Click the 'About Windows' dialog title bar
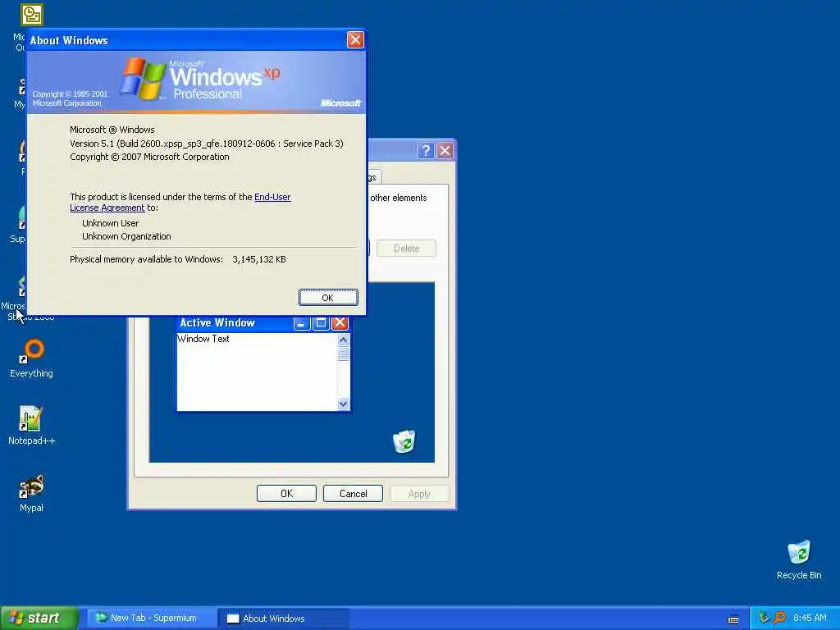840x630 pixels. 186,40
